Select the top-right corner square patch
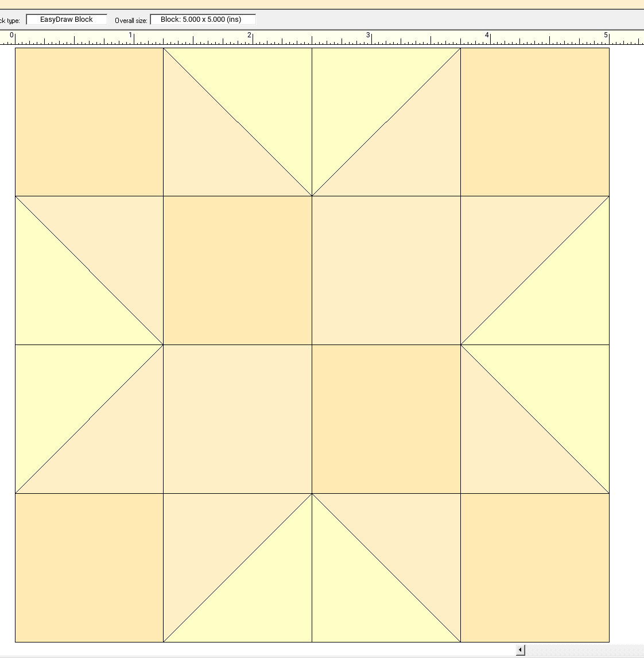This screenshot has width=644, height=658. pos(534,122)
